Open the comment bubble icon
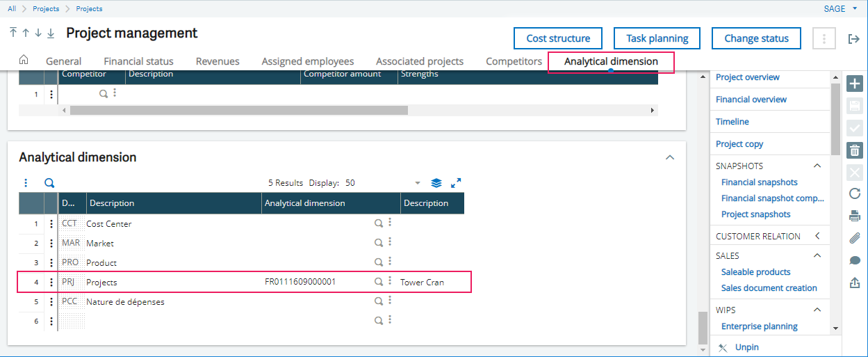This screenshot has width=868, height=357. tap(855, 260)
